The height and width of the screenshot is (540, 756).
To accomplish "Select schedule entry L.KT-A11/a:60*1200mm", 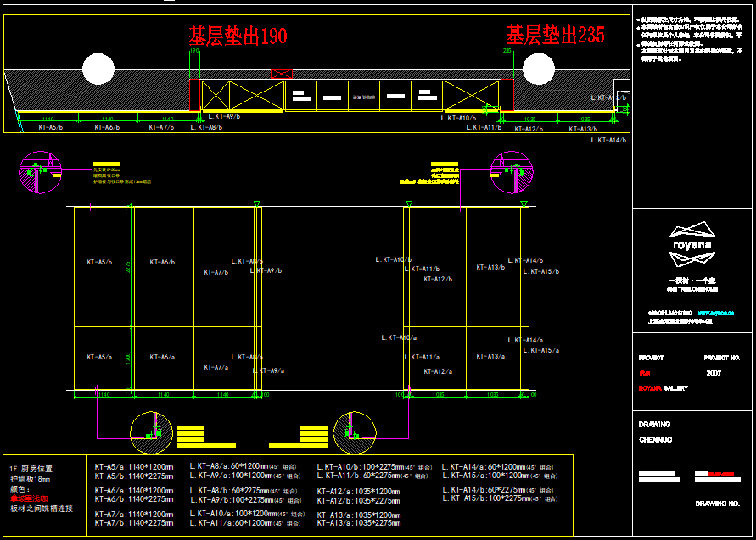I will pos(245,523).
